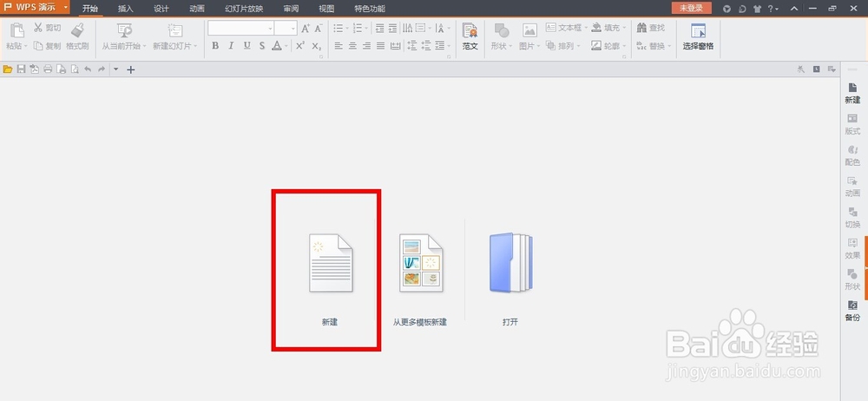
Task: Expand the bullet list dropdown arrow
Action: tap(347, 29)
